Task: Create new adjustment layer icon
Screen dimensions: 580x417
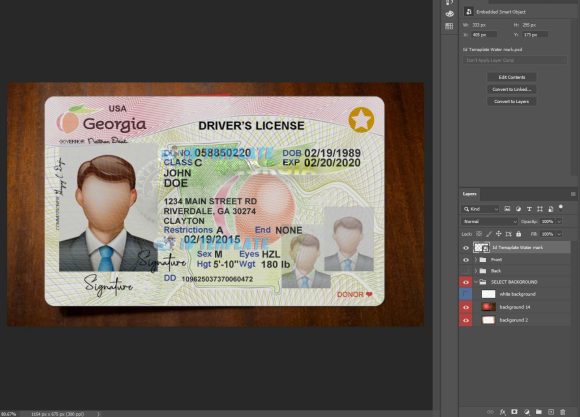Action: (x=526, y=411)
